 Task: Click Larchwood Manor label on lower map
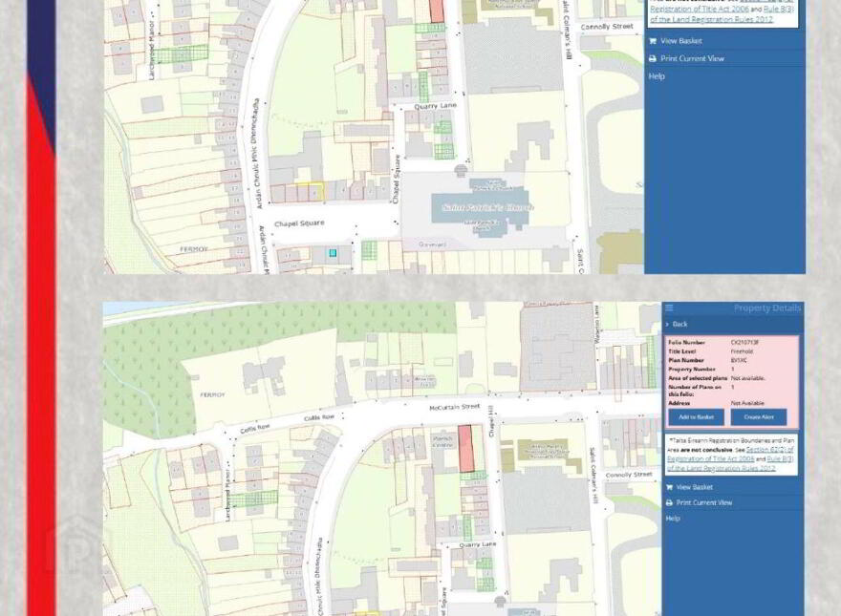[x=227, y=496]
